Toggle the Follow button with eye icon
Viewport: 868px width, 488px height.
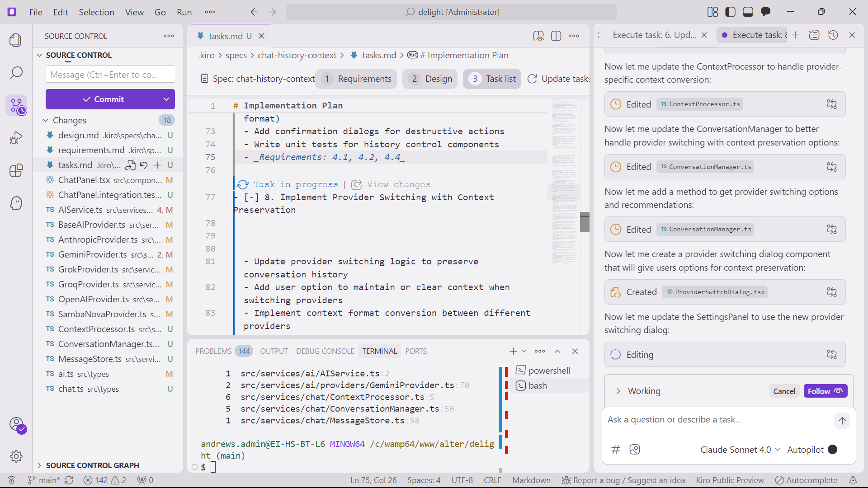[x=825, y=391]
